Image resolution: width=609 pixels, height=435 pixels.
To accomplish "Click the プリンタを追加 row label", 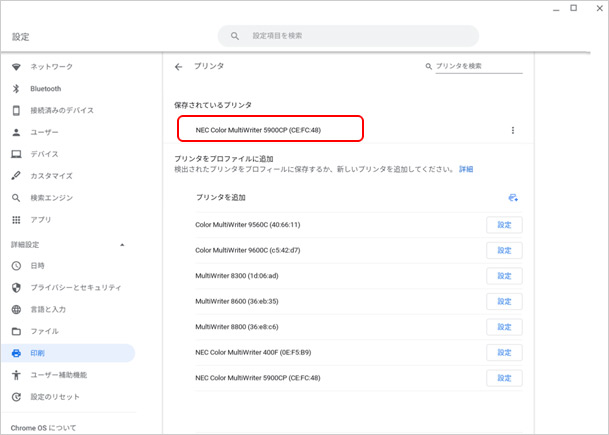I will [x=221, y=198].
